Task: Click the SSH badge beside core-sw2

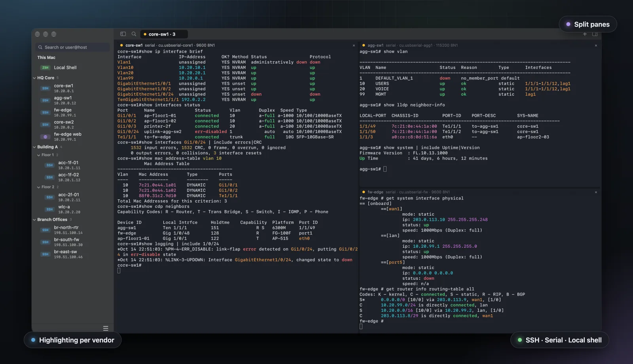Action: (45, 125)
